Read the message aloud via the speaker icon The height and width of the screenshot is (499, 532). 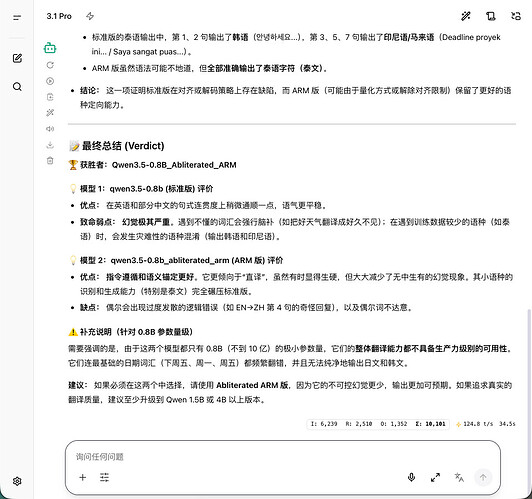pyautogui.click(x=50, y=129)
